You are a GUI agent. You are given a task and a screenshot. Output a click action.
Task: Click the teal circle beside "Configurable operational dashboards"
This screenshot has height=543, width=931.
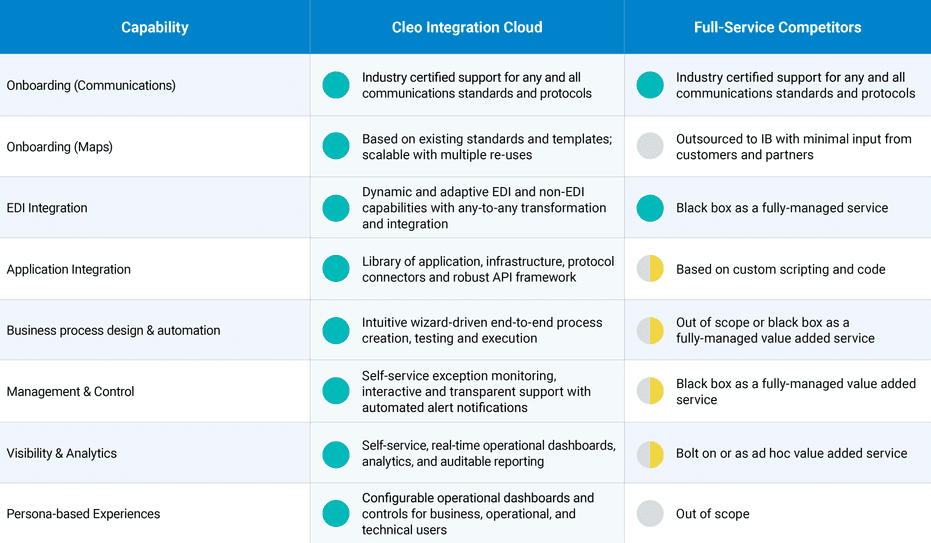click(336, 514)
